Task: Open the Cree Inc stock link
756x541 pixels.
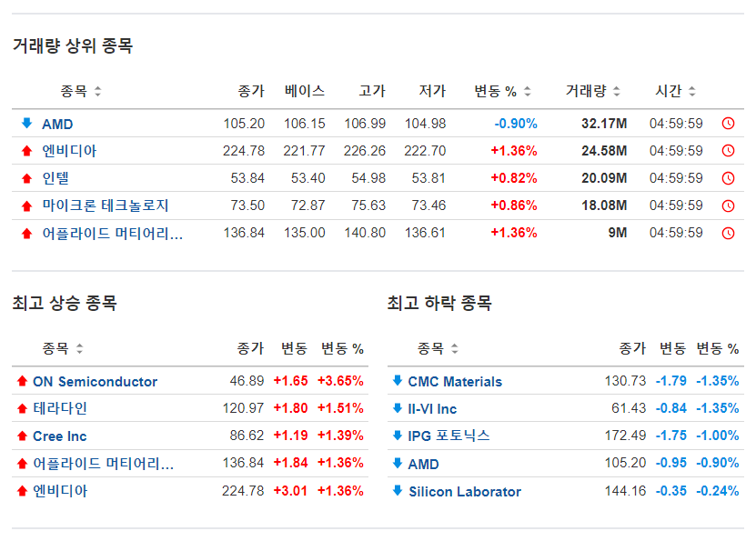Action: [60, 436]
